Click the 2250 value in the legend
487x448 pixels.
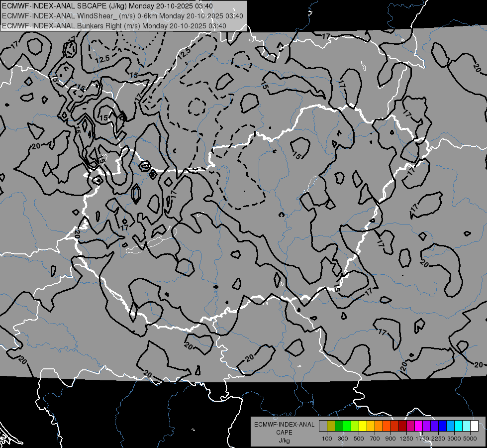point(438,439)
